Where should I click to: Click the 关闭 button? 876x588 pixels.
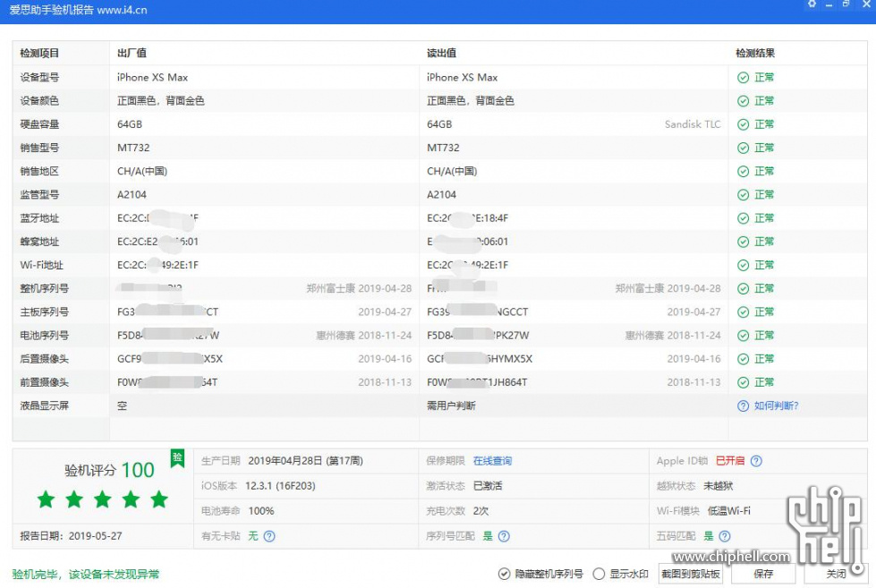tap(836, 574)
